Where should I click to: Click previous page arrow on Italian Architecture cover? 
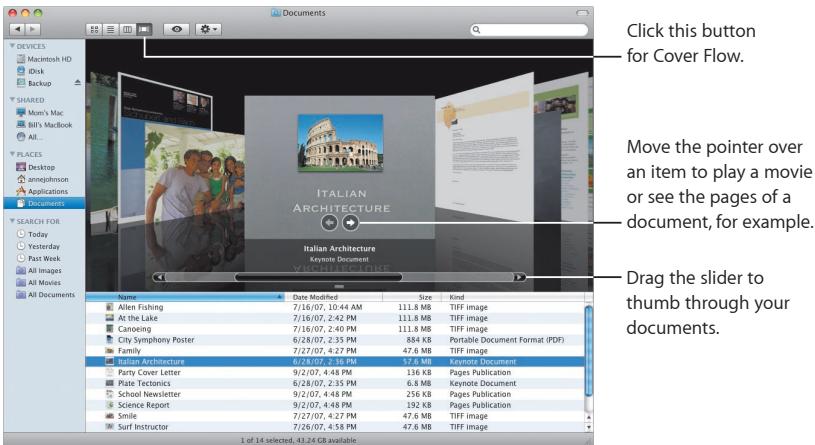point(329,223)
